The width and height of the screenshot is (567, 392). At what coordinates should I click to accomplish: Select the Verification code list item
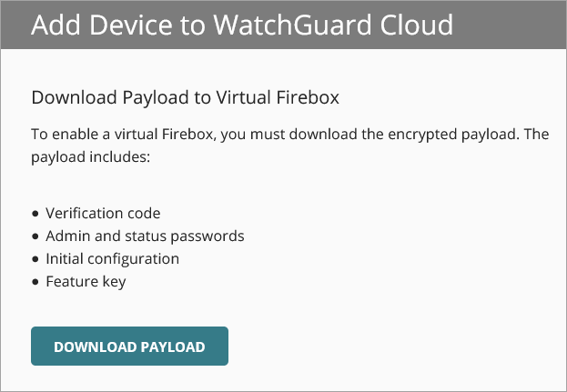click(102, 214)
